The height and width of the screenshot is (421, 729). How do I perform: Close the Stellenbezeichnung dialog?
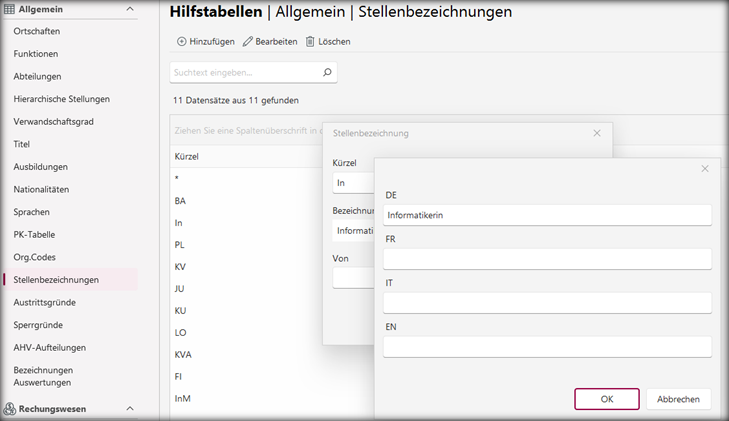pos(597,133)
